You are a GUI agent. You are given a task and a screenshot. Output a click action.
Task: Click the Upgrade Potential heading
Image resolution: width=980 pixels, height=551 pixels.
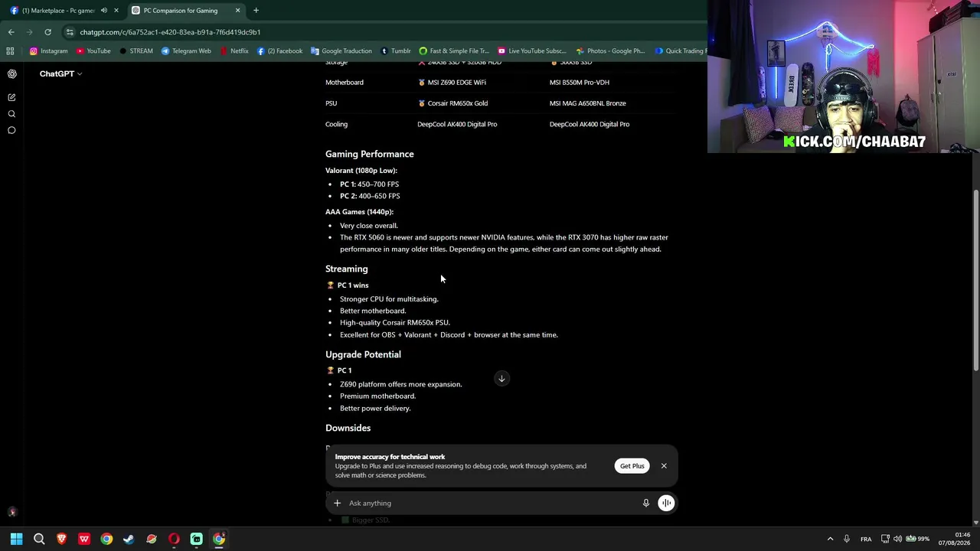pos(363,354)
